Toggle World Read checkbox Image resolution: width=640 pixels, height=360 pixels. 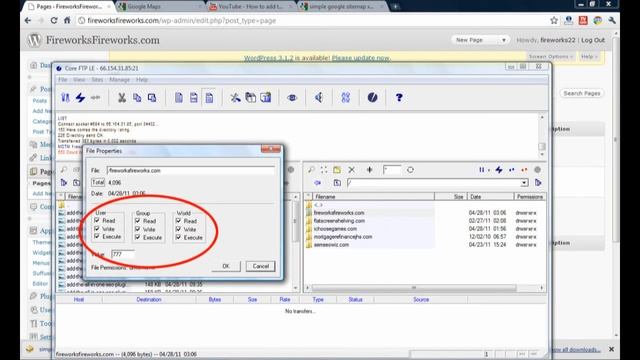178,221
